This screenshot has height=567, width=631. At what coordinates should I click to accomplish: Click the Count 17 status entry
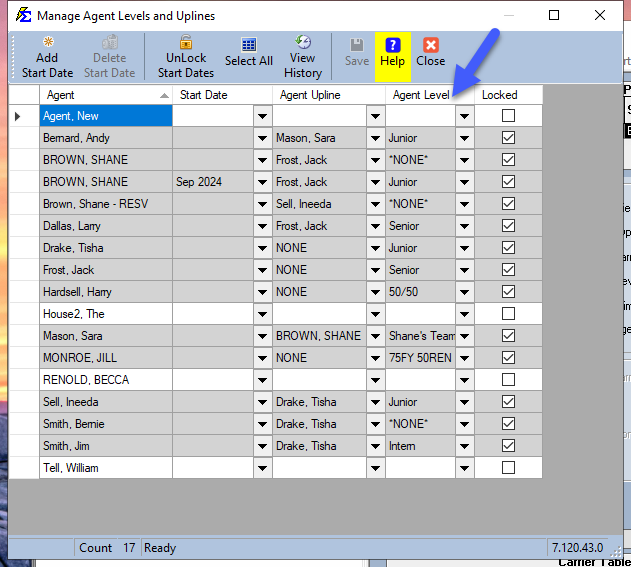107,548
